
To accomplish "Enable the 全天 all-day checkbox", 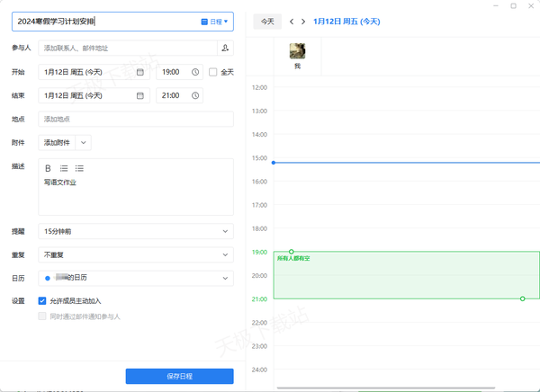I will [213, 72].
